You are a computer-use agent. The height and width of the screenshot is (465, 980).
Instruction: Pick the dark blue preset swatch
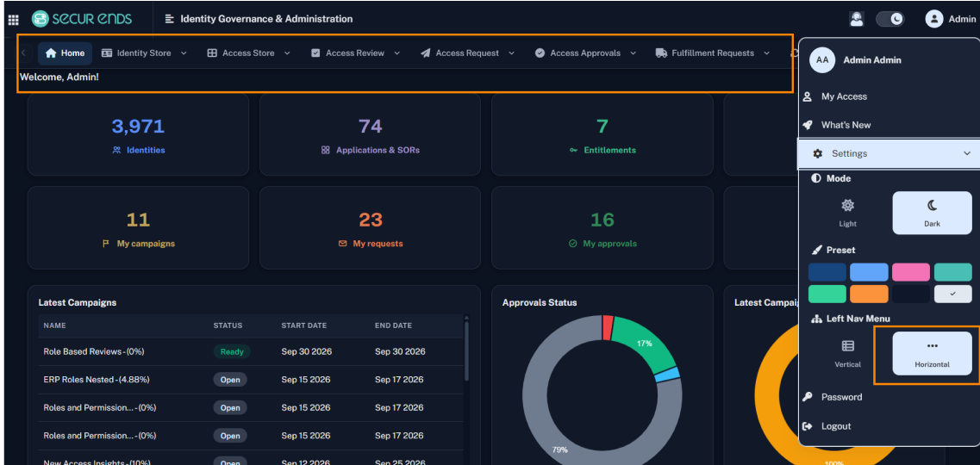pos(827,272)
